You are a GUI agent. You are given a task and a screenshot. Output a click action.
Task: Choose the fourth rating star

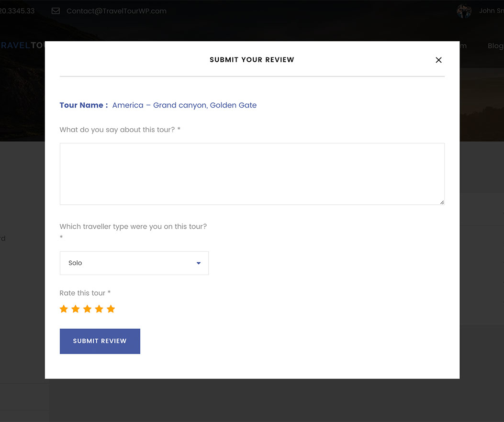99,309
